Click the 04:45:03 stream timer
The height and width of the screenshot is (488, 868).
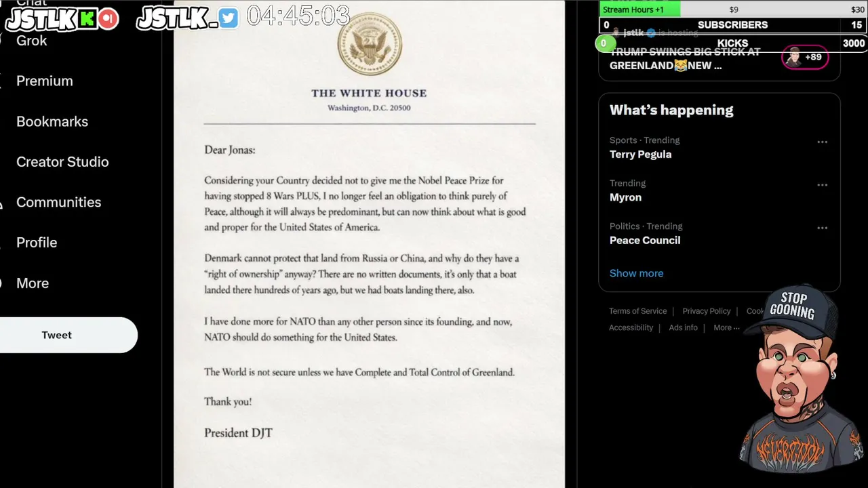(298, 16)
